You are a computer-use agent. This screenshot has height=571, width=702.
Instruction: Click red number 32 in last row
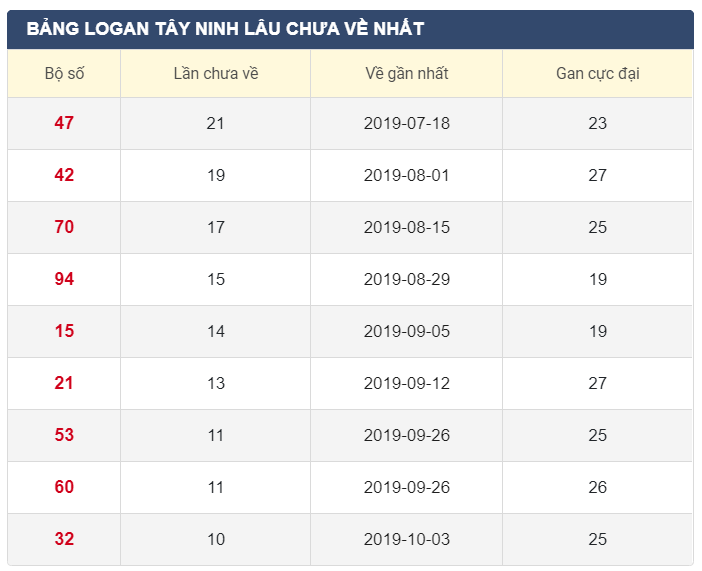tap(64, 539)
